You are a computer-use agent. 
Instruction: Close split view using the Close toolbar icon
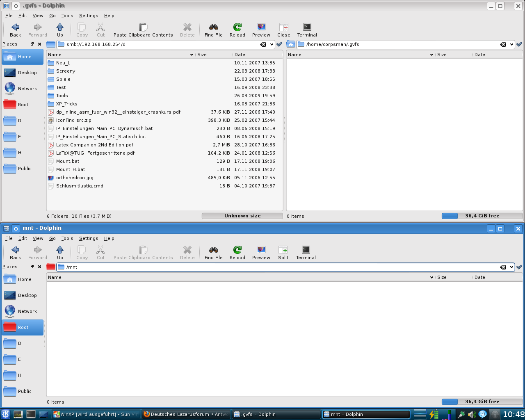(283, 27)
